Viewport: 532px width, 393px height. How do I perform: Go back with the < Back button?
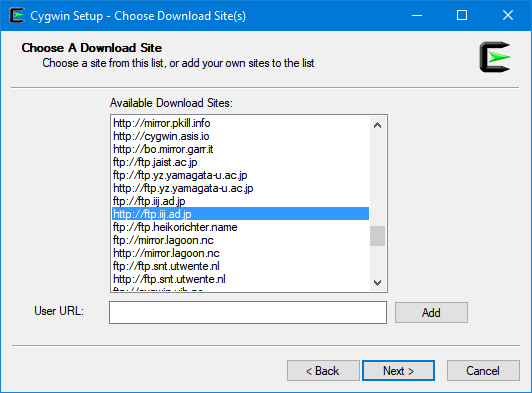click(x=323, y=370)
